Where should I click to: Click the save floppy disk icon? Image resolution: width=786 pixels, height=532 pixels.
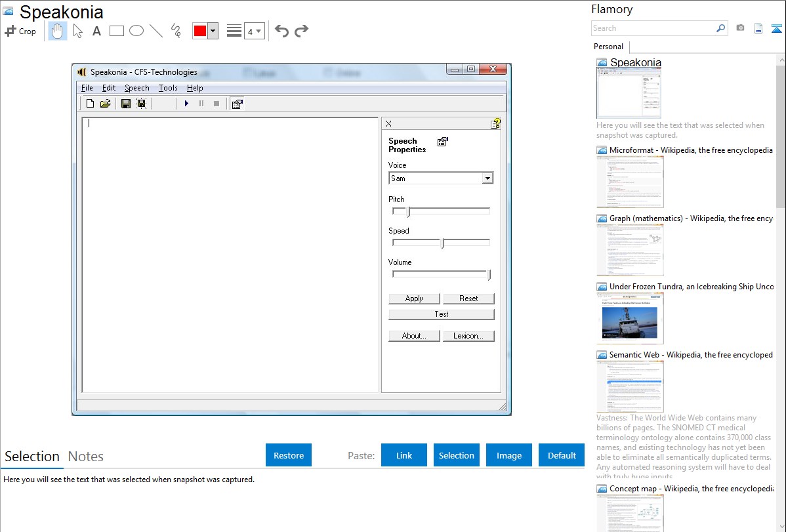click(126, 103)
